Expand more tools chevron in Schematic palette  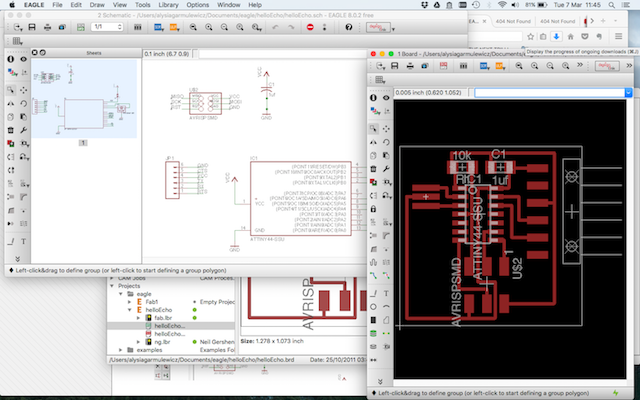[18, 259]
